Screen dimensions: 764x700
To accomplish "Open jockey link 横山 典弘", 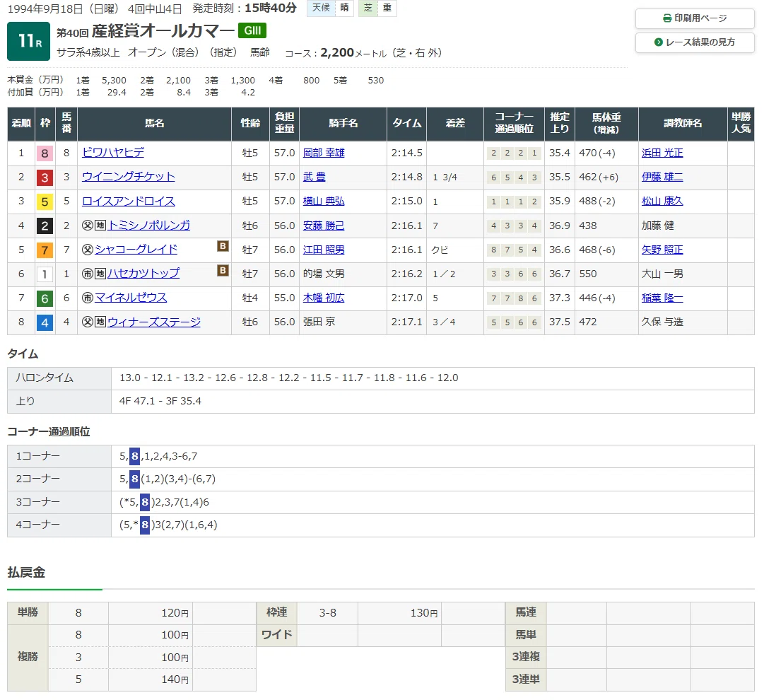I will [324, 201].
